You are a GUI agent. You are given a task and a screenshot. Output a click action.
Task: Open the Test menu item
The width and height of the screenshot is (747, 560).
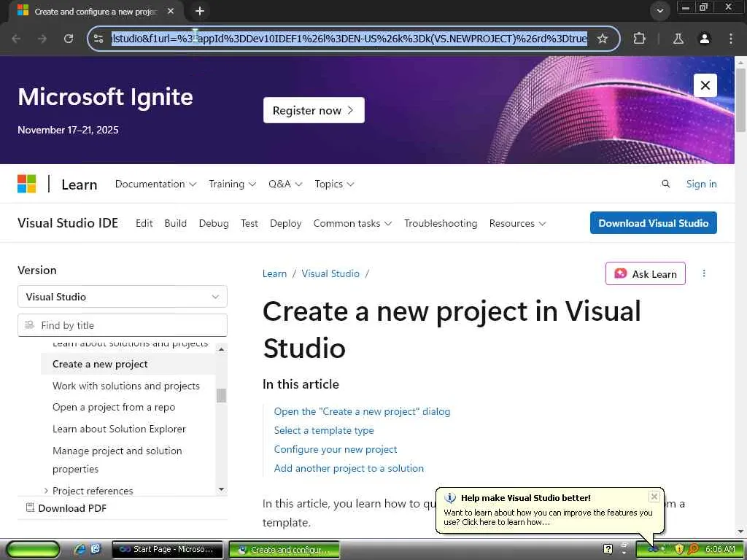[249, 223]
